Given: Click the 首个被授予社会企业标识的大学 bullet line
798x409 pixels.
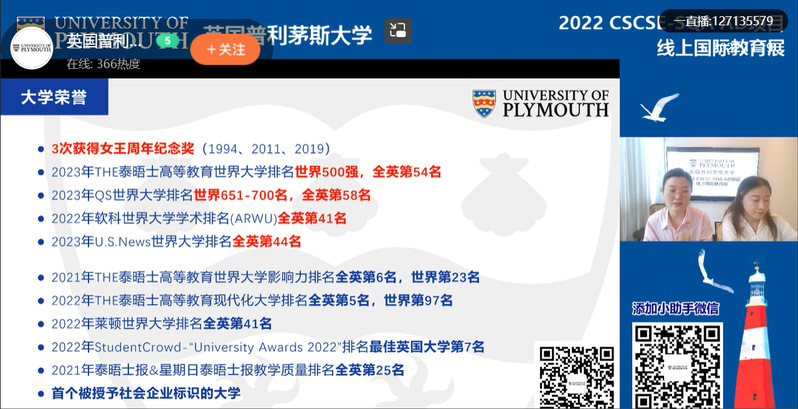Looking at the screenshot, I should tap(146, 393).
